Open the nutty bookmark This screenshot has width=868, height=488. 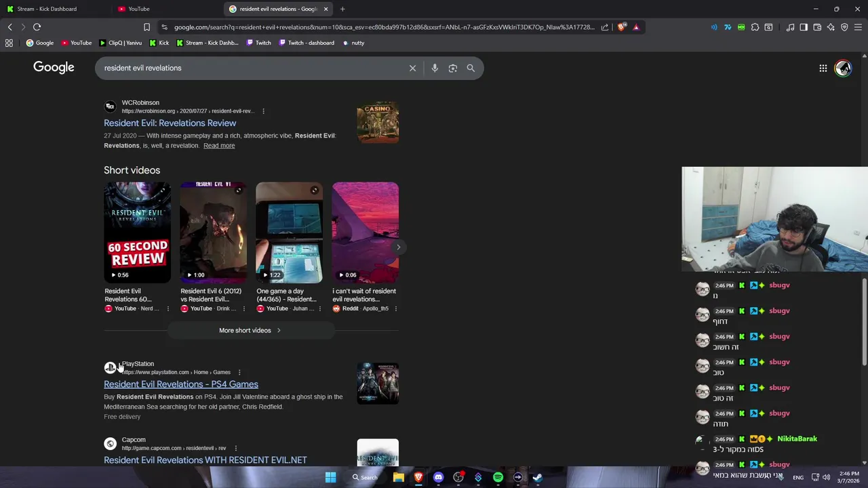click(353, 43)
